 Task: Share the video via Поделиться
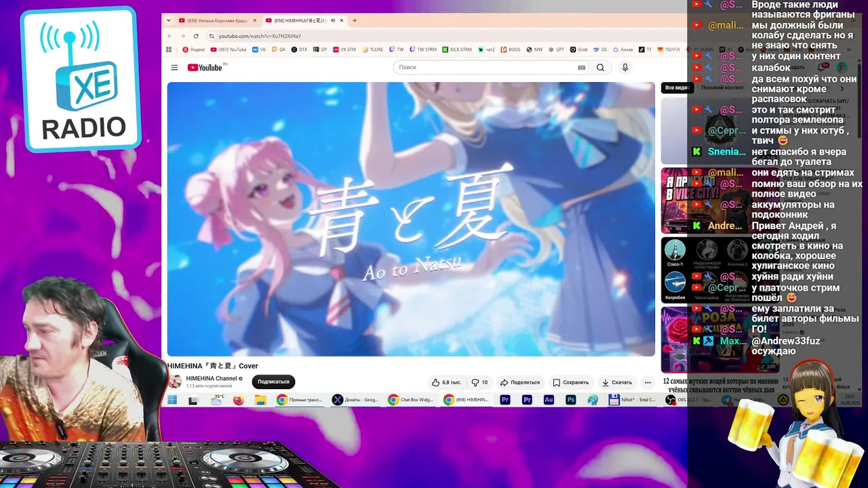(520, 382)
